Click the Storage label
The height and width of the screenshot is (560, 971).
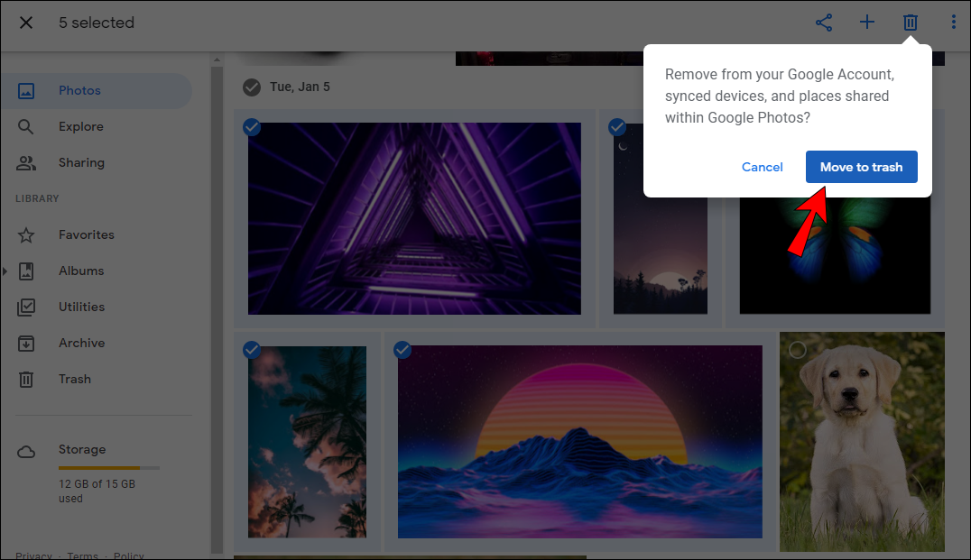tap(82, 449)
